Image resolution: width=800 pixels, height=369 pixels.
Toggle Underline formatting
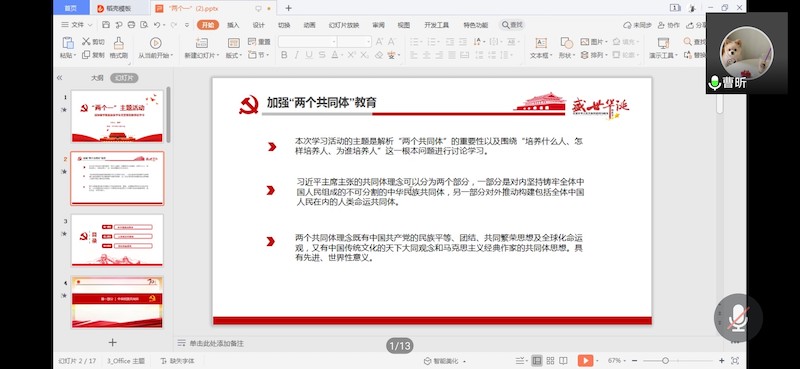(x=309, y=55)
